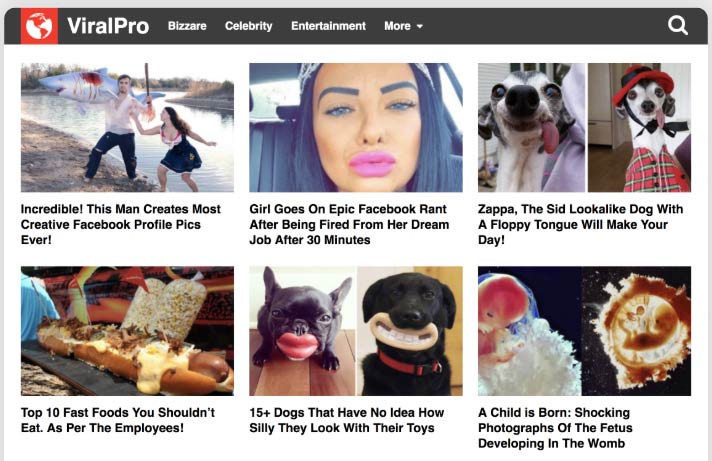Select the Entertainment nav item
Viewport: 712px width, 461px height.
pyautogui.click(x=328, y=26)
